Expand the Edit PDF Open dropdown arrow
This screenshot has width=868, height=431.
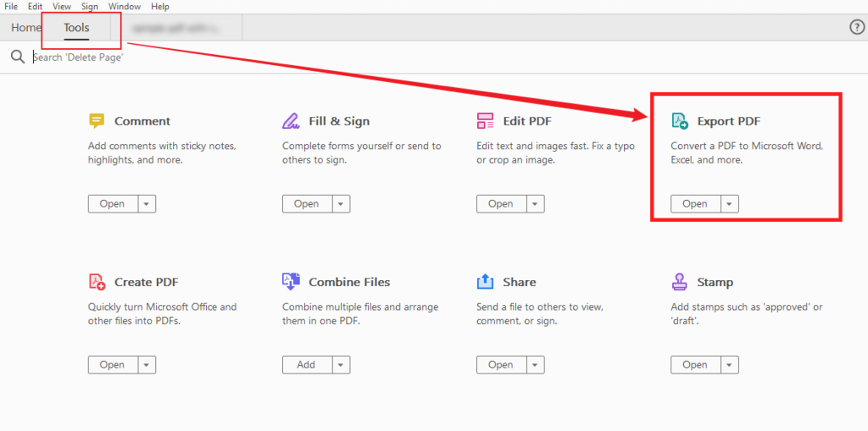(535, 203)
